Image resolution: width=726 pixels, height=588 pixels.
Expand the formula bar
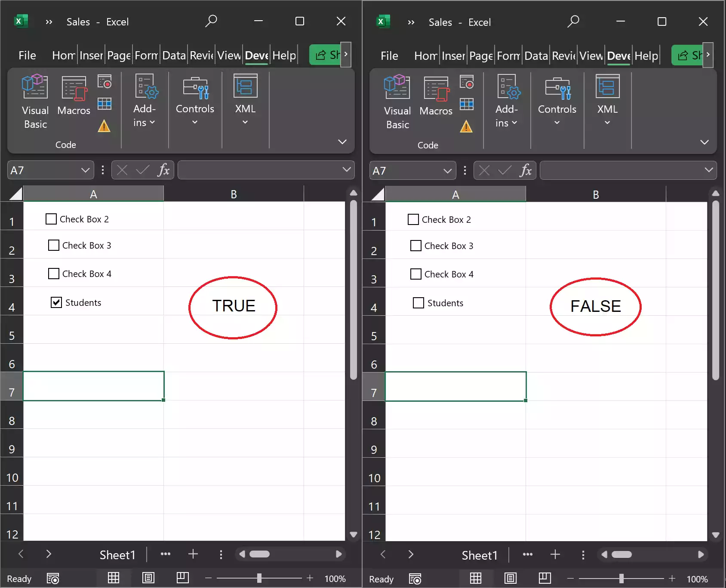point(347,169)
